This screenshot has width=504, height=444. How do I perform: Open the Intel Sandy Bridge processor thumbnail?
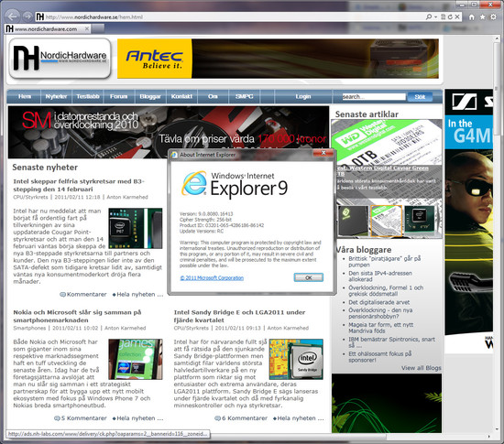pyautogui.click(x=296, y=359)
